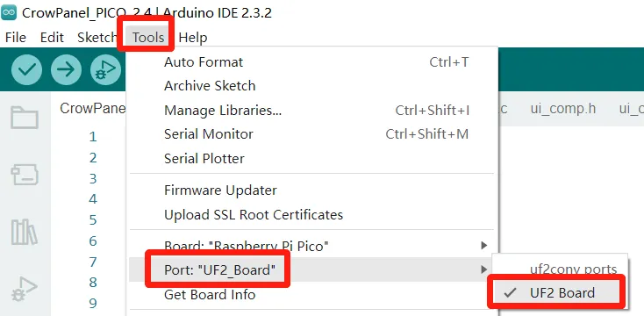Open the Help menu
Image resolution: width=644 pixels, height=316 pixels.
(193, 38)
